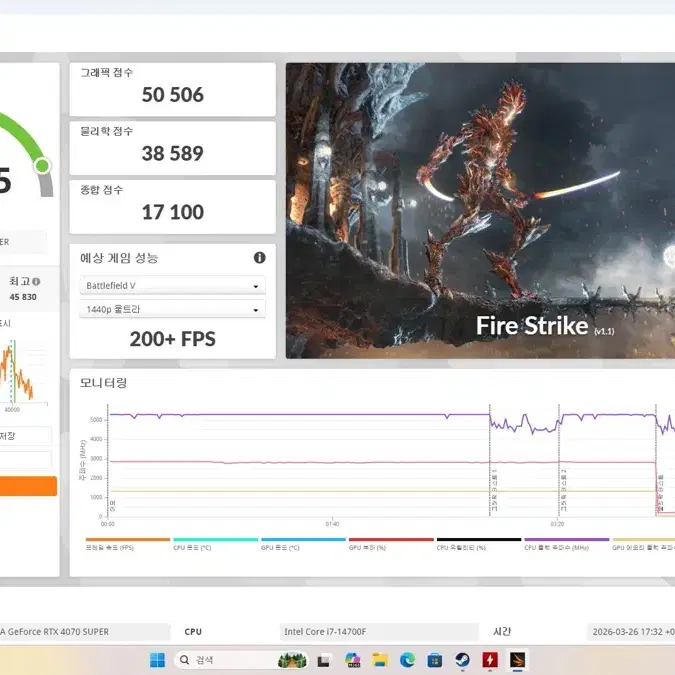Launch Microsoft 365 Copilot from taskbar

click(x=353, y=660)
